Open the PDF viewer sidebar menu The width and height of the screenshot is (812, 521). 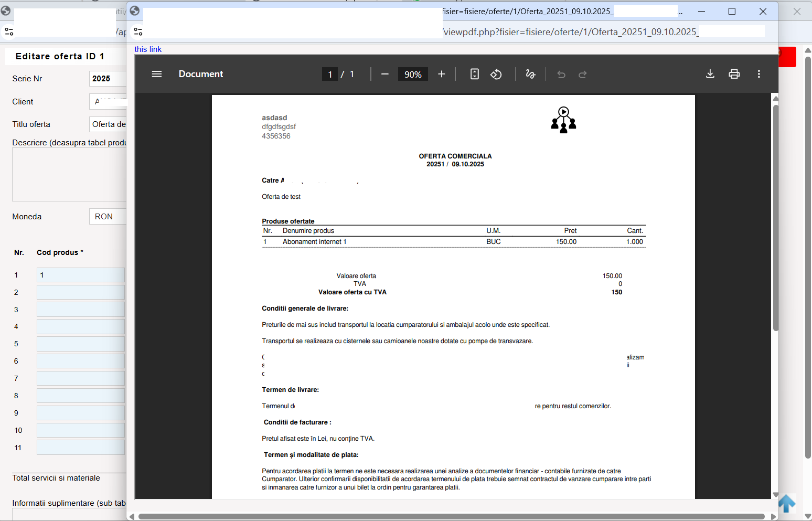156,74
